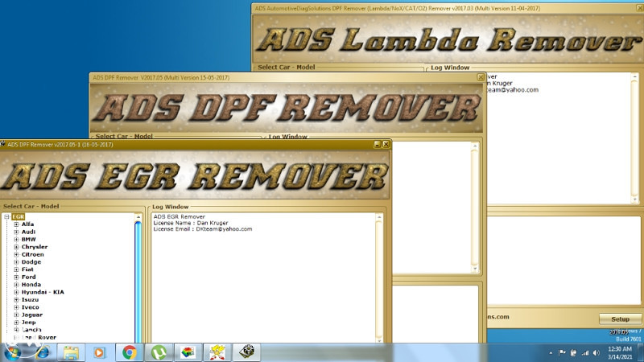Select Dodge in the car list
This screenshot has width=644, height=362.
tap(31, 262)
